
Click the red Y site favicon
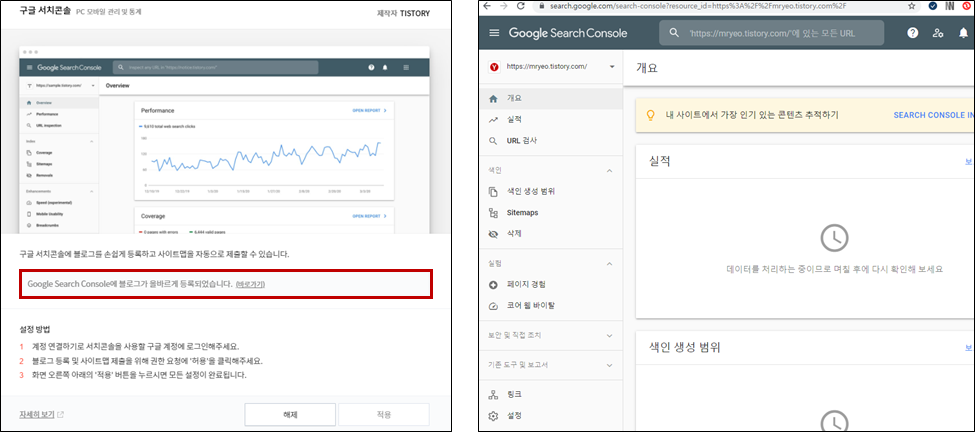coord(494,67)
